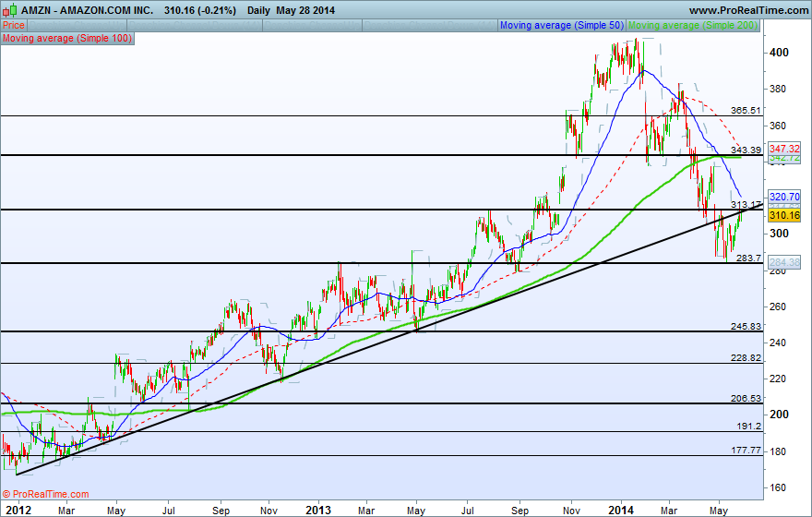This screenshot has height=517, width=812.
Task: Click the 245.83 horizontal level label
Action: [746, 327]
